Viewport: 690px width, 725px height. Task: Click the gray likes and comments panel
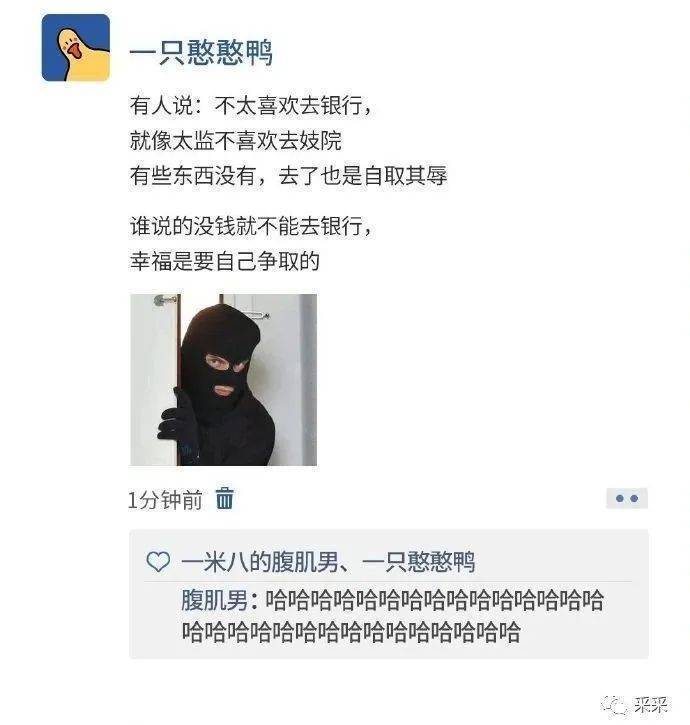pos(388,594)
